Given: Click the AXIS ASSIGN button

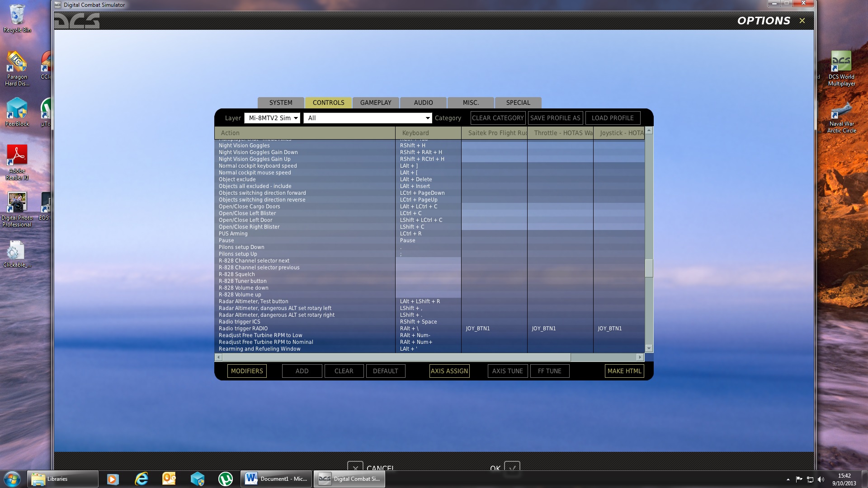Looking at the screenshot, I should (449, 371).
